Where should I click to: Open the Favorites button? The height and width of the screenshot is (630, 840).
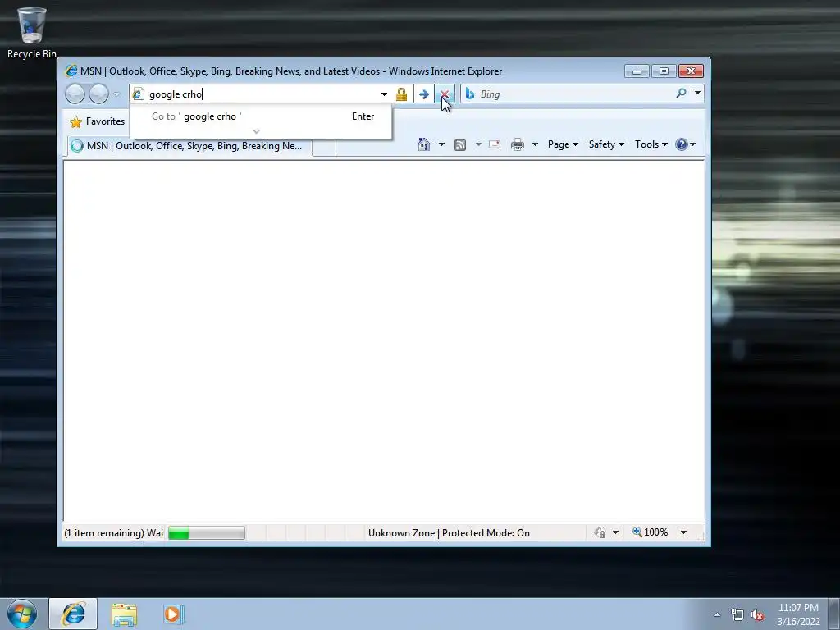tap(98, 121)
